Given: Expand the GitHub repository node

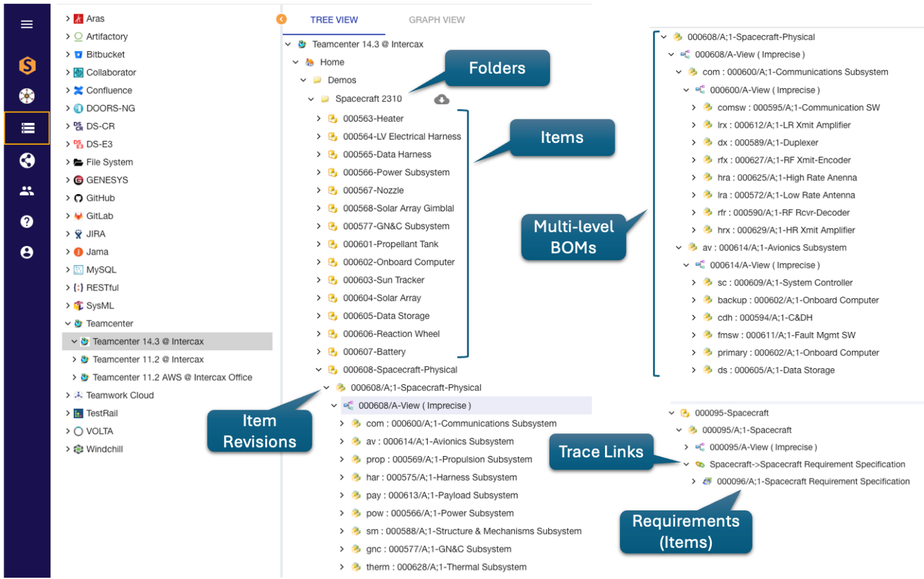Looking at the screenshot, I should click(68, 198).
